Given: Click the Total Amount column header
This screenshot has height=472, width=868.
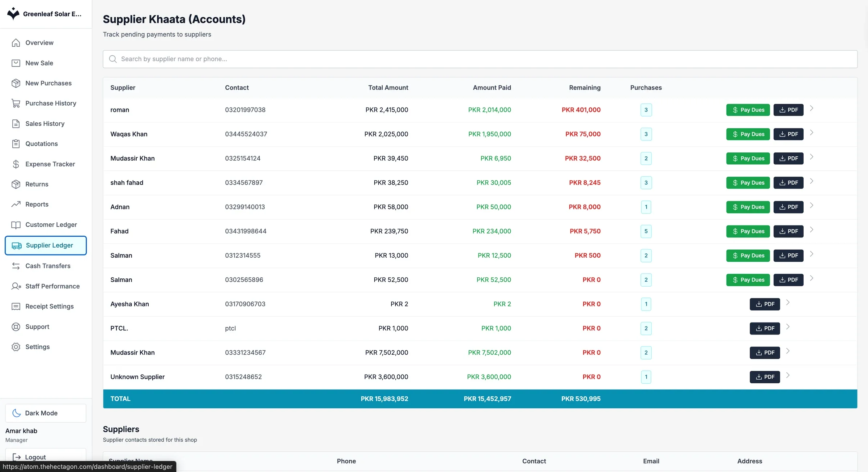Looking at the screenshot, I should [388, 88].
